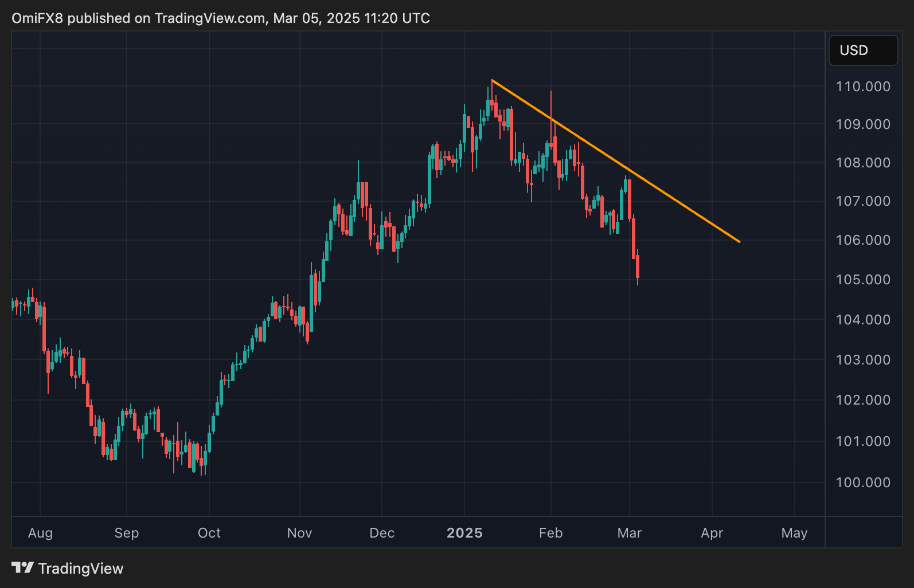Select the 107.000 price label
Screen dimensions: 914x588
coord(863,201)
